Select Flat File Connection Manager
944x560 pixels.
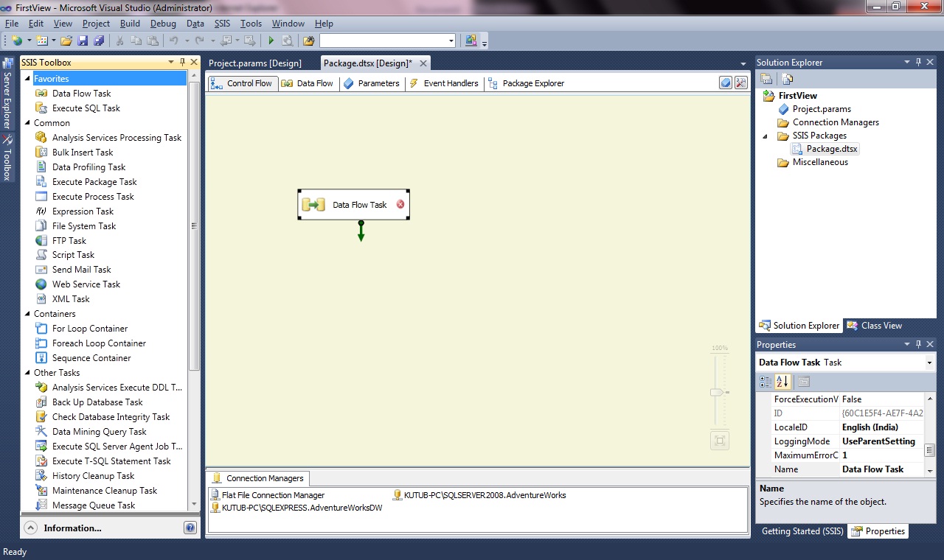(267, 495)
